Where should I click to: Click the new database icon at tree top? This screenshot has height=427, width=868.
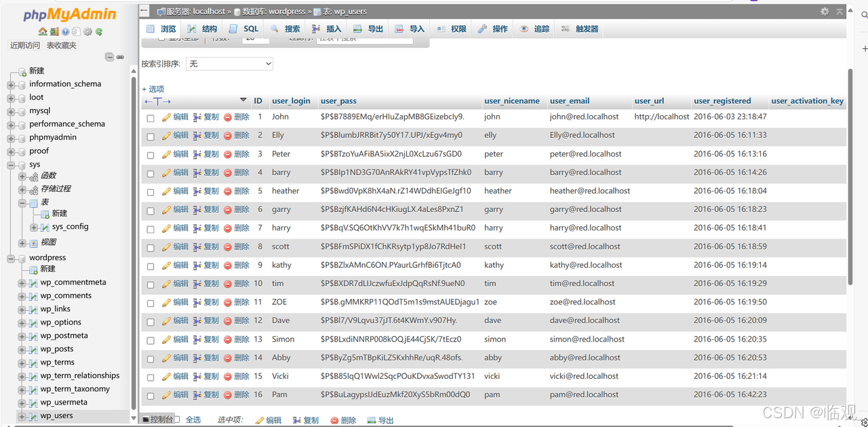click(22, 70)
